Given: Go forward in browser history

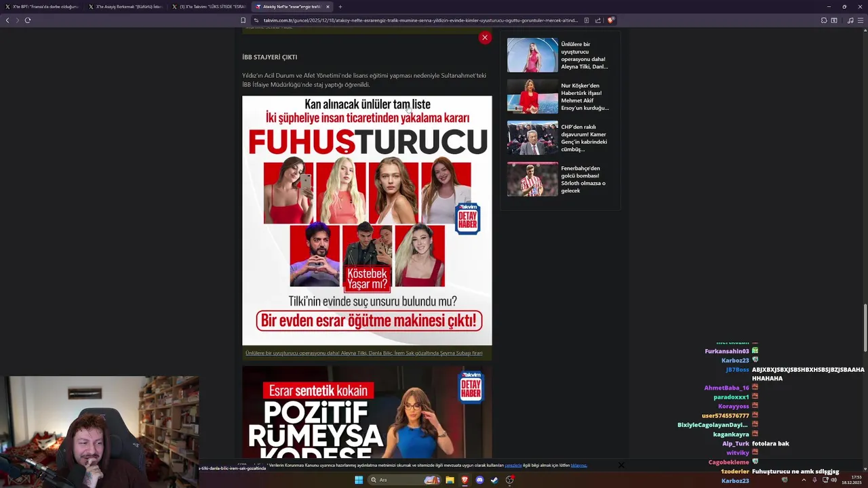Looking at the screenshot, I should 17,20.
